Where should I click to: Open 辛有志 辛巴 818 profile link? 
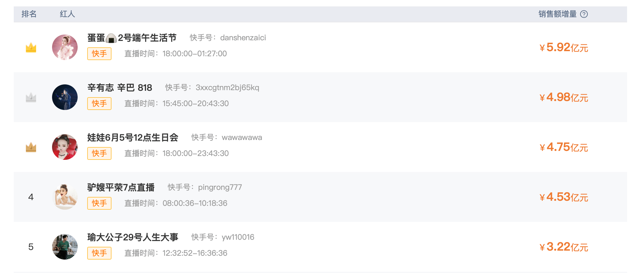pos(120,88)
